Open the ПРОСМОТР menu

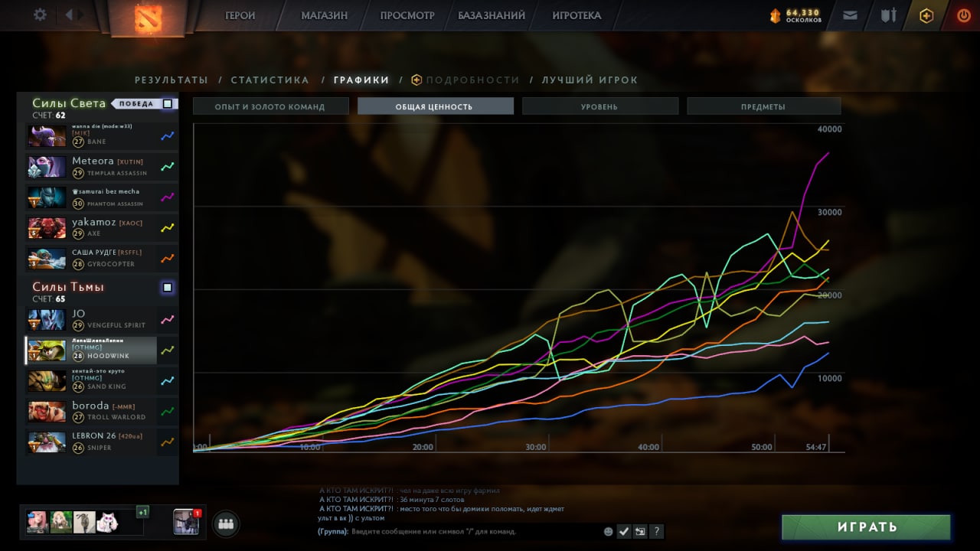pos(407,15)
